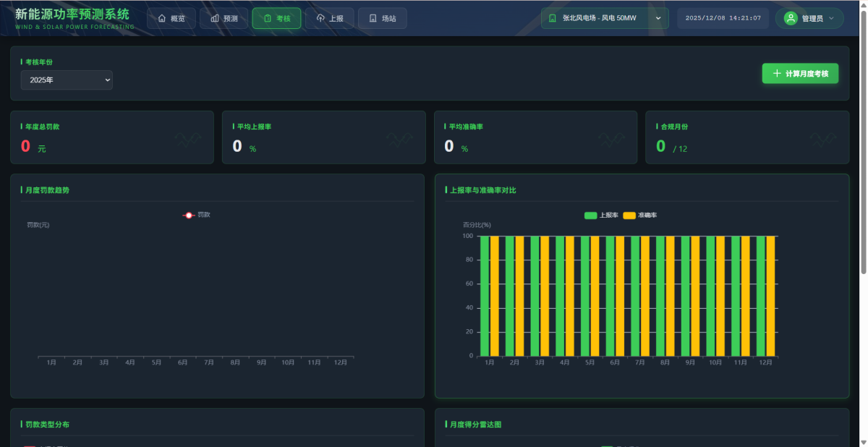
Task: Click the page's vertical scrollbar
Action: 863,145
